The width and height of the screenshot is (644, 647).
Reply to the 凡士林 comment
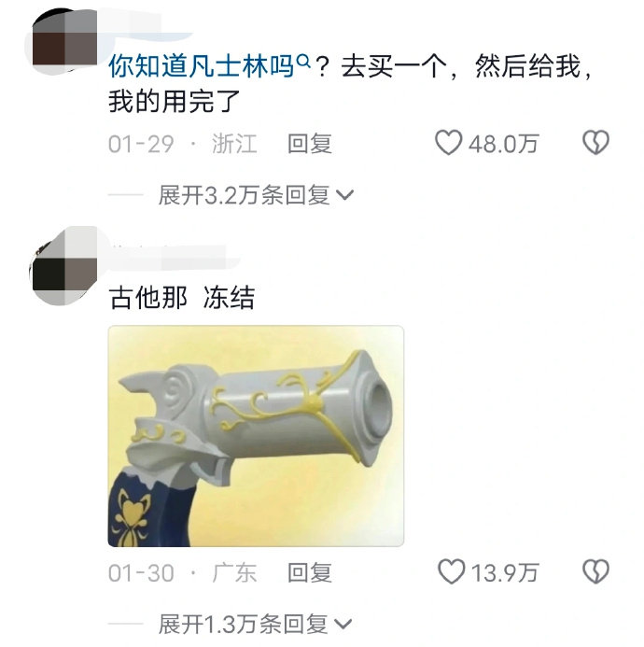(310, 144)
